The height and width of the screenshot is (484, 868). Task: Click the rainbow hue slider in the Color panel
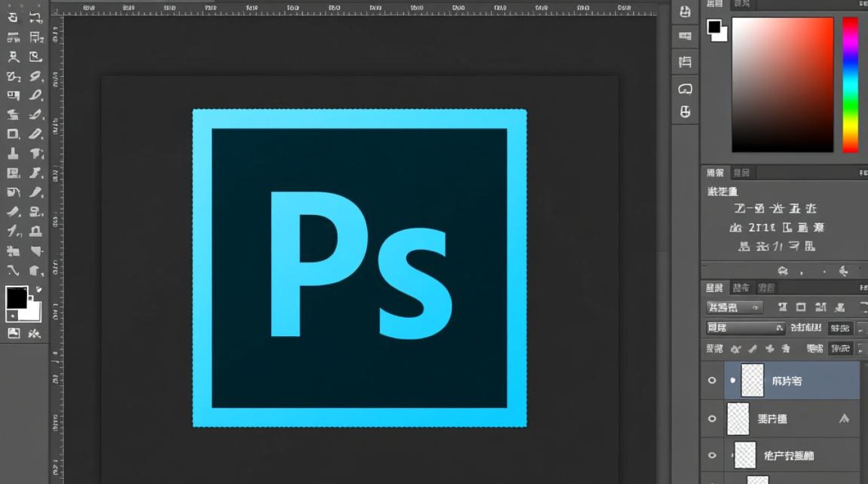point(850,85)
